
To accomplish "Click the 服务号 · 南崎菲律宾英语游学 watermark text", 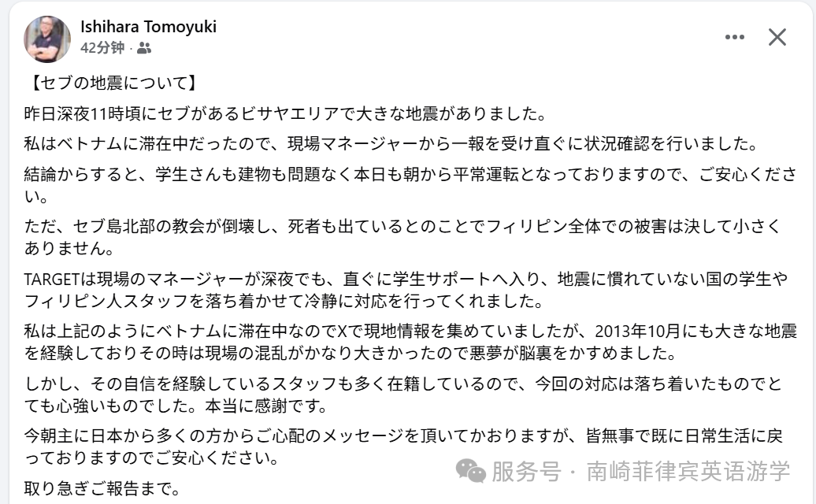I will [640, 472].
